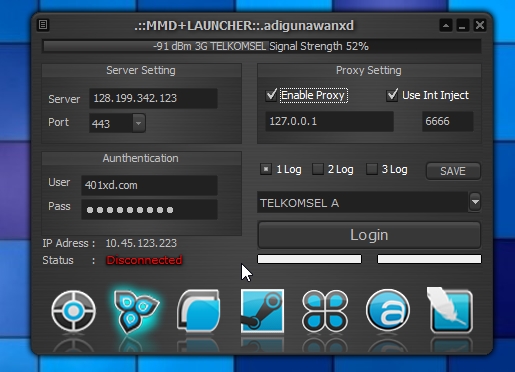Open the title bar menu icon

coord(43,25)
